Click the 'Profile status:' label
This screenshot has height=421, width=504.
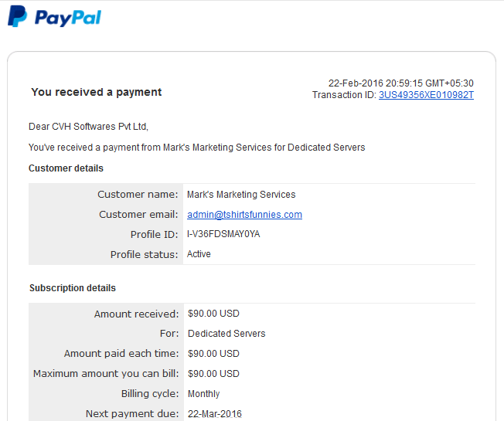(x=145, y=255)
